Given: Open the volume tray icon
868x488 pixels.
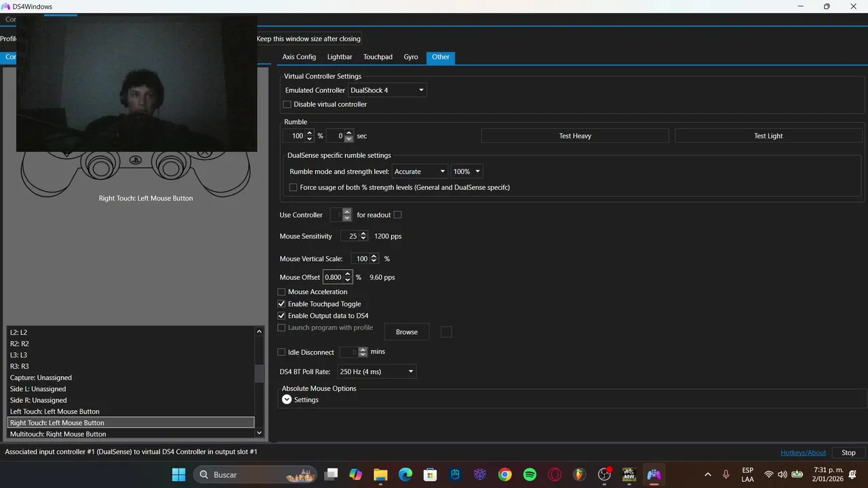Looking at the screenshot, I should pyautogui.click(x=783, y=474).
